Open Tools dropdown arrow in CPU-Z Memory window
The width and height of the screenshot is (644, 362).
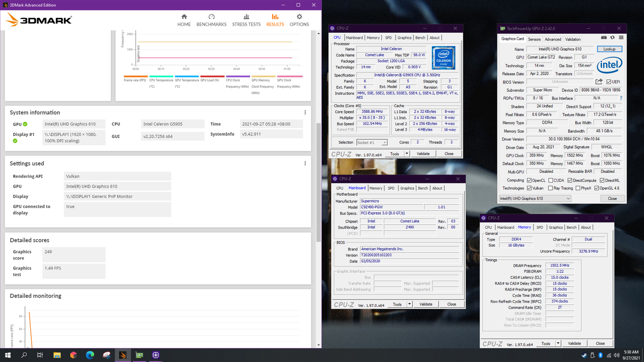click(558, 344)
